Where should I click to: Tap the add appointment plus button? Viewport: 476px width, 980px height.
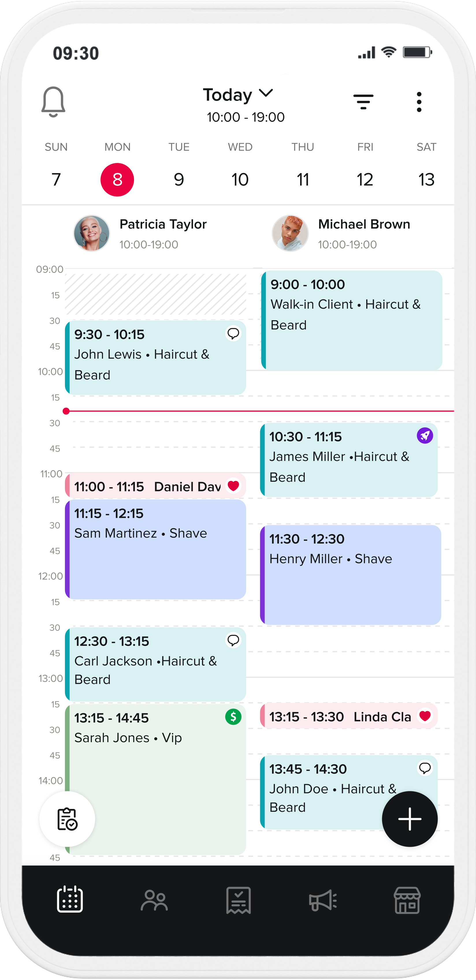(x=410, y=819)
